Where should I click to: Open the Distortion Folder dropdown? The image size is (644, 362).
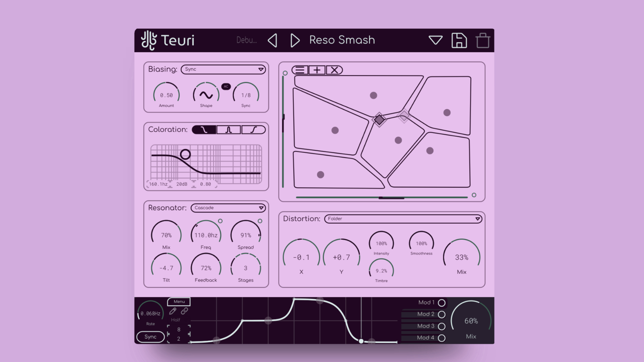[402, 219]
